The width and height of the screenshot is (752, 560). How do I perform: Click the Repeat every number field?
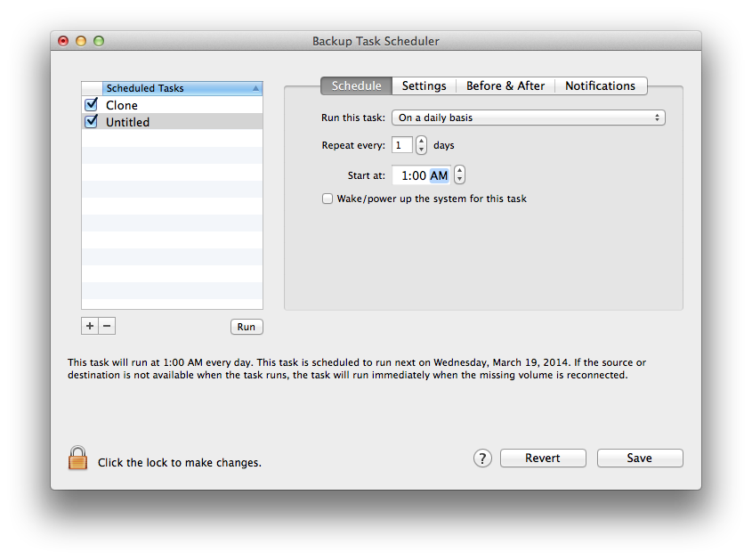point(402,145)
